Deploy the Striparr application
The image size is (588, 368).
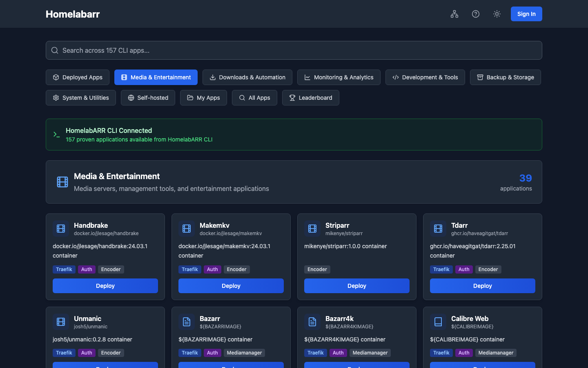357,286
